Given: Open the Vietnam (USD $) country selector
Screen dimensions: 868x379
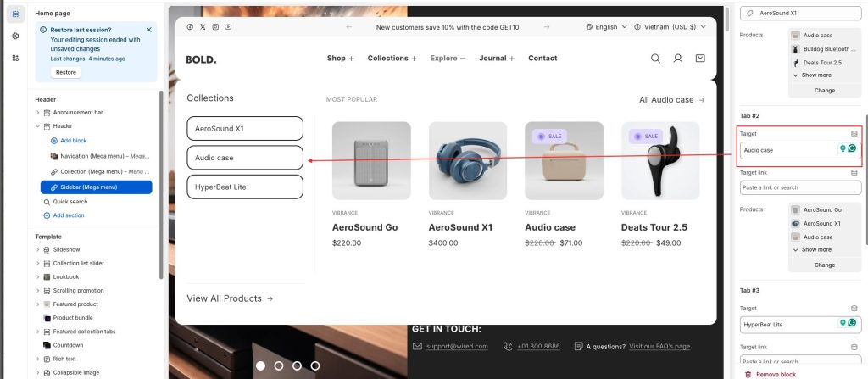Looking at the screenshot, I should pyautogui.click(x=670, y=27).
